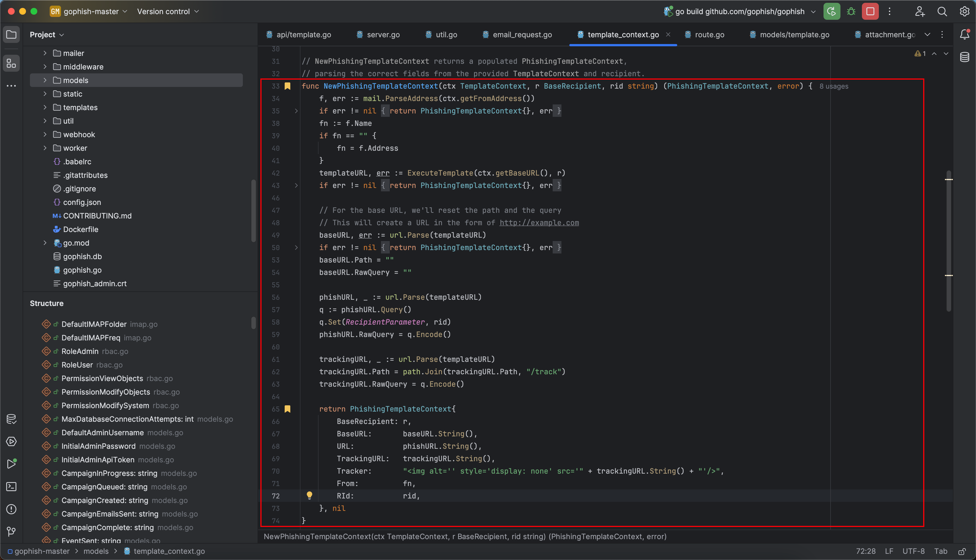Click models breadcrumb in navigation bar

(x=96, y=551)
